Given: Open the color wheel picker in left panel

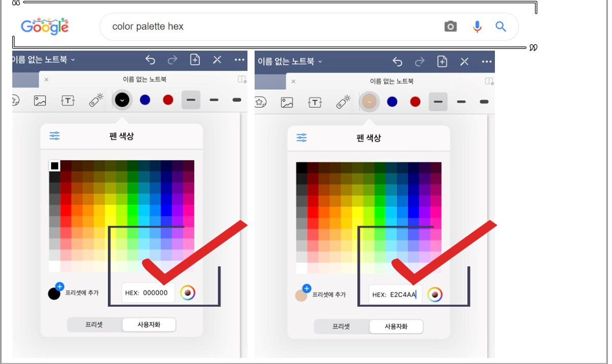Looking at the screenshot, I should coord(188,292).
